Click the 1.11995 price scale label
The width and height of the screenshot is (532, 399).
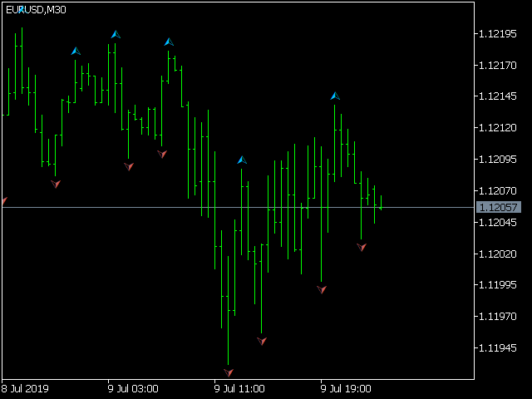497,284
